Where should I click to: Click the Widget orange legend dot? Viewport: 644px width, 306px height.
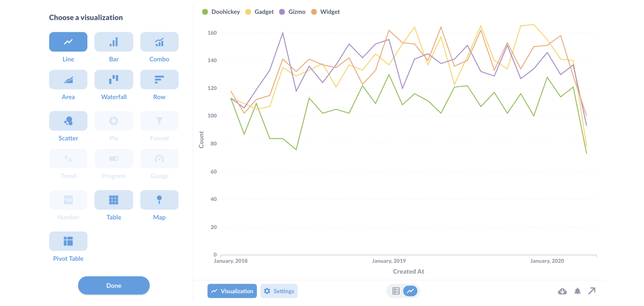tap(314, 12)
